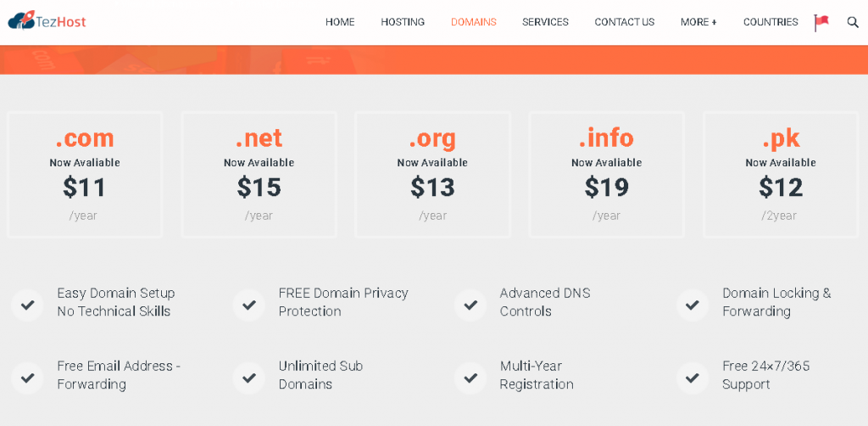Select the .pk $12 domain card
The height and width of the screenshot is (426, 868).
pyautogui.click(x=781, y=175)
